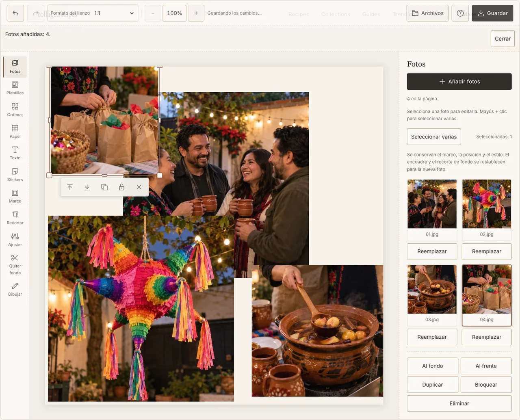This screenshot has height=420, width=520.
Task: Open the Formato del lienzo dropdown
Action: [93, 13]
